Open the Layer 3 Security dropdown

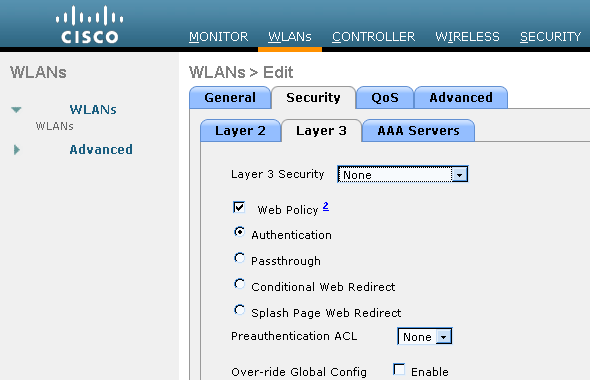(403, 175)
